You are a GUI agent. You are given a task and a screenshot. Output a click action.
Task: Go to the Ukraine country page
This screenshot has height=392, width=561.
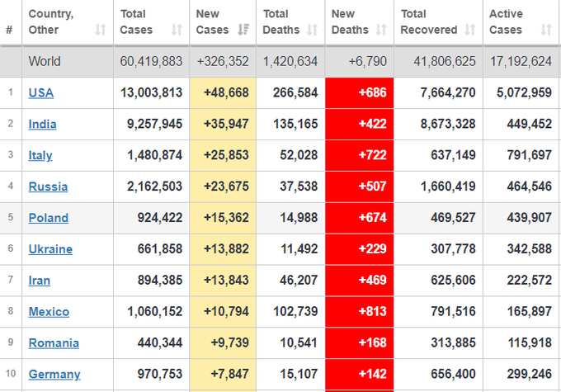pyautogui.click(x=50, y=249)
